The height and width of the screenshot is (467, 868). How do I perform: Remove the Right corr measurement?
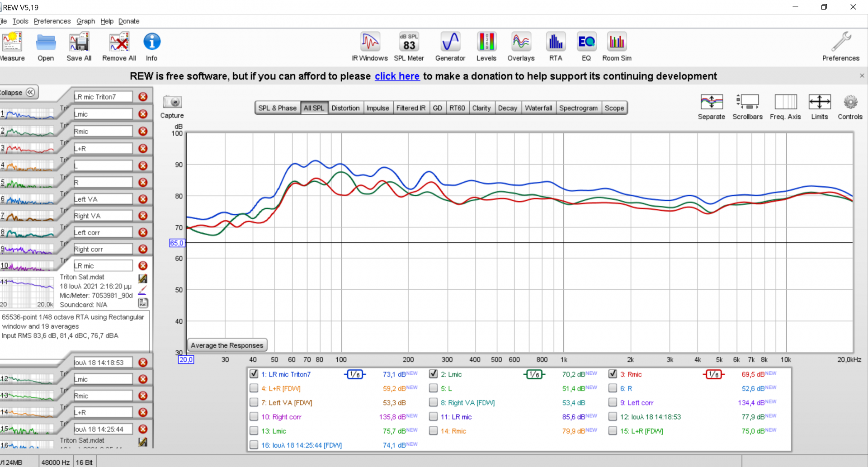tap(143, 249)
